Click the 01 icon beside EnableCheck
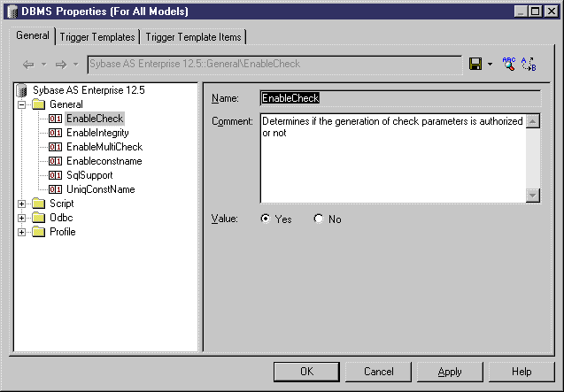This screenshot has width=564, height=392. point(55,119)
